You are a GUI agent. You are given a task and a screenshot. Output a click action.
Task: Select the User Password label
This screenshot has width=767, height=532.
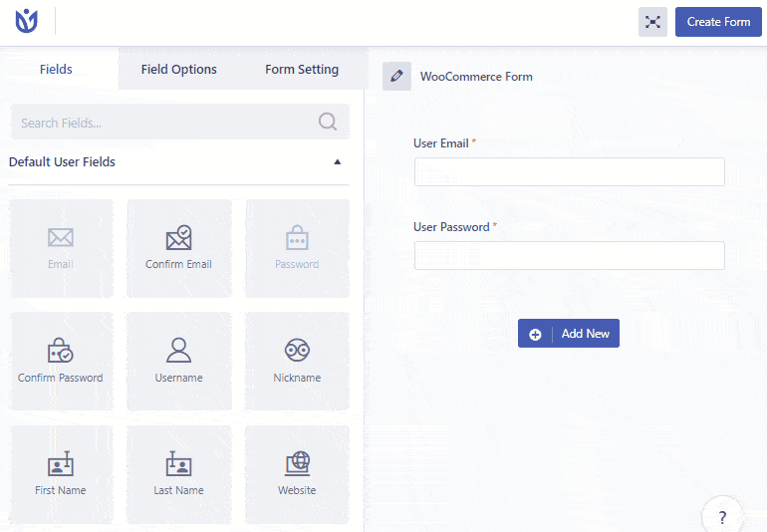(x=451, y=227)
